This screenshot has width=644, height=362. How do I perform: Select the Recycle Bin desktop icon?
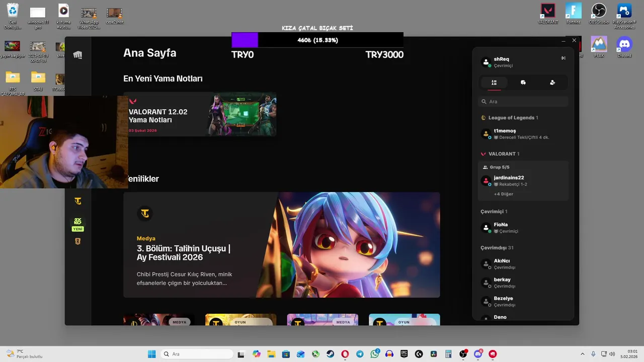point(13,17)
